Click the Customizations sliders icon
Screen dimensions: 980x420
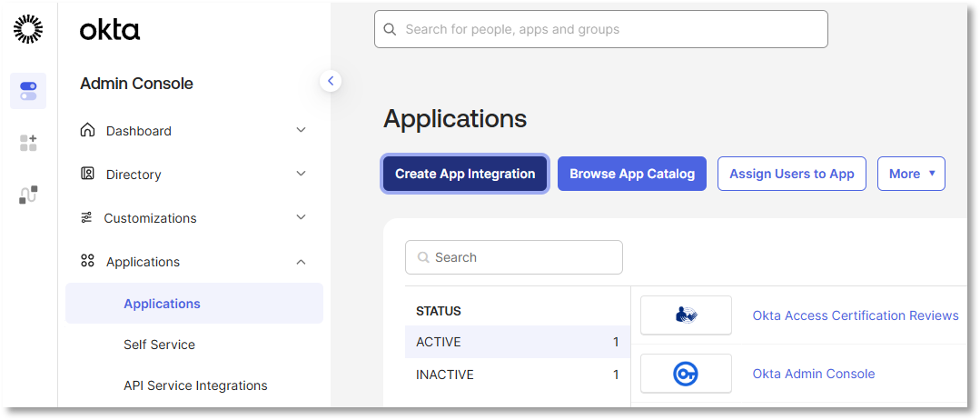click(86, 218)
